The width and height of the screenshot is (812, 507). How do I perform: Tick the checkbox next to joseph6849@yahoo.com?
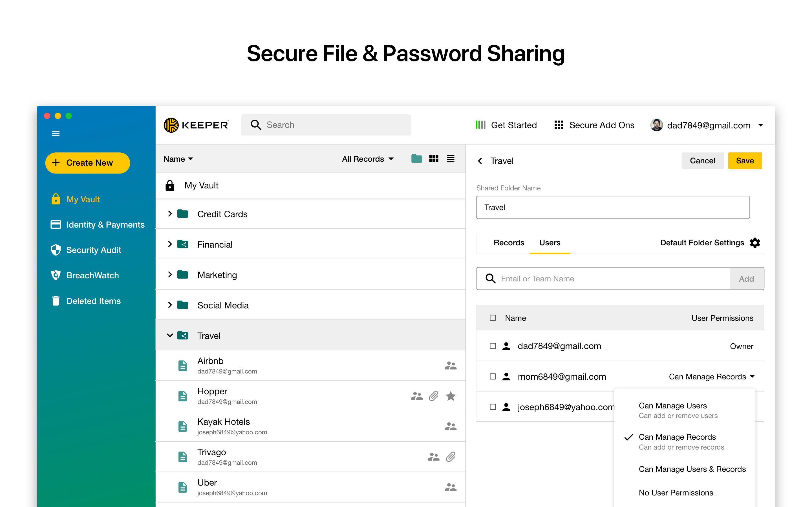pyautogui.click(x=493, y=407)
